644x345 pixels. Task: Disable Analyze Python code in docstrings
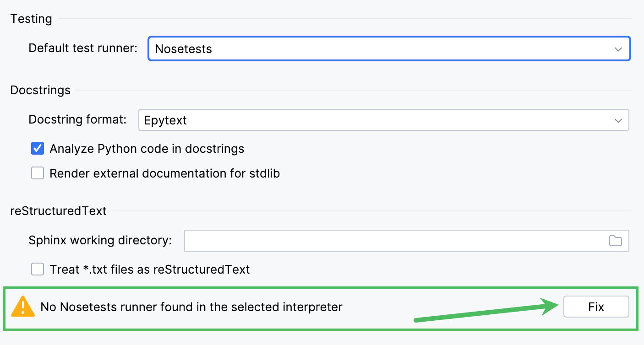pos(37,148)
